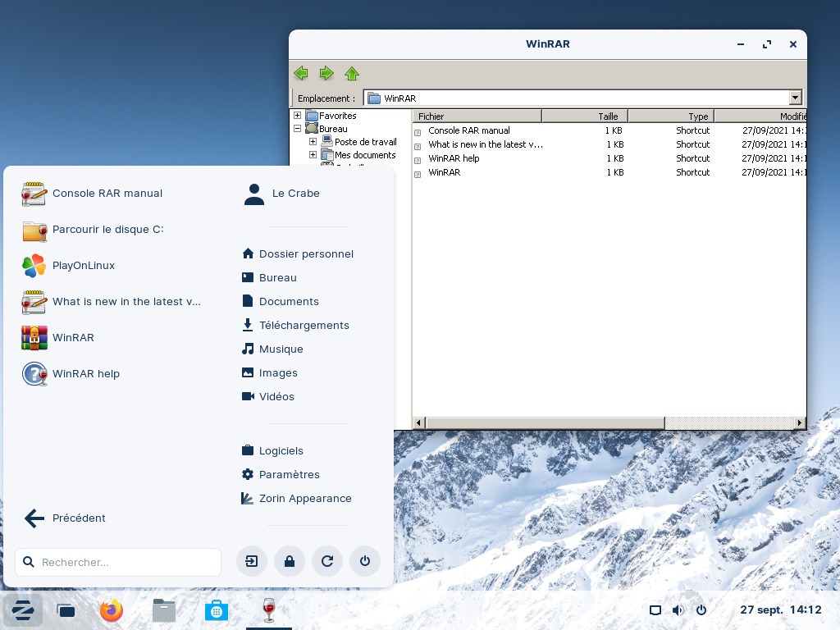Open Musique folder
Viewport: 840px width, 630px height.
[272, 349]
